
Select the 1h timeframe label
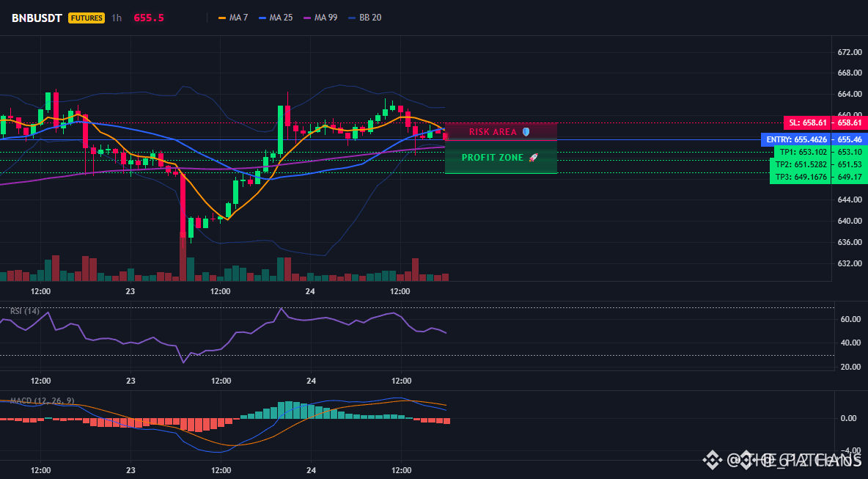click(x=117, y=18)
